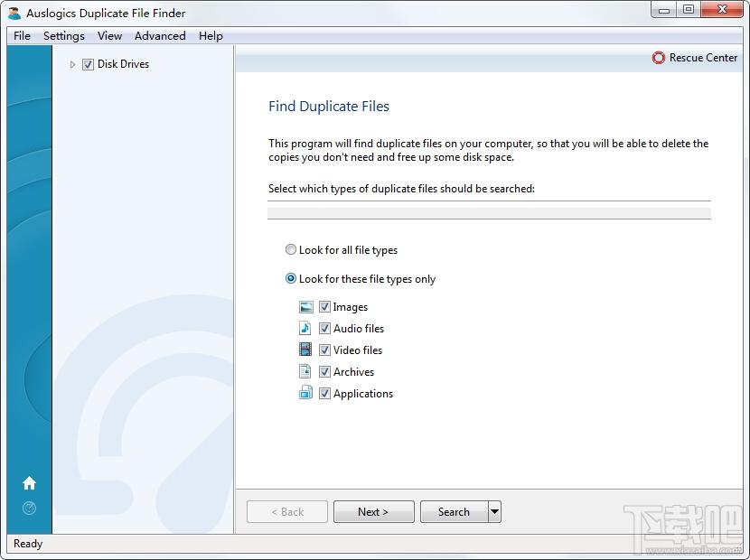
Task: Expand the Disk Drives tree node
Action: pos(72,64)
